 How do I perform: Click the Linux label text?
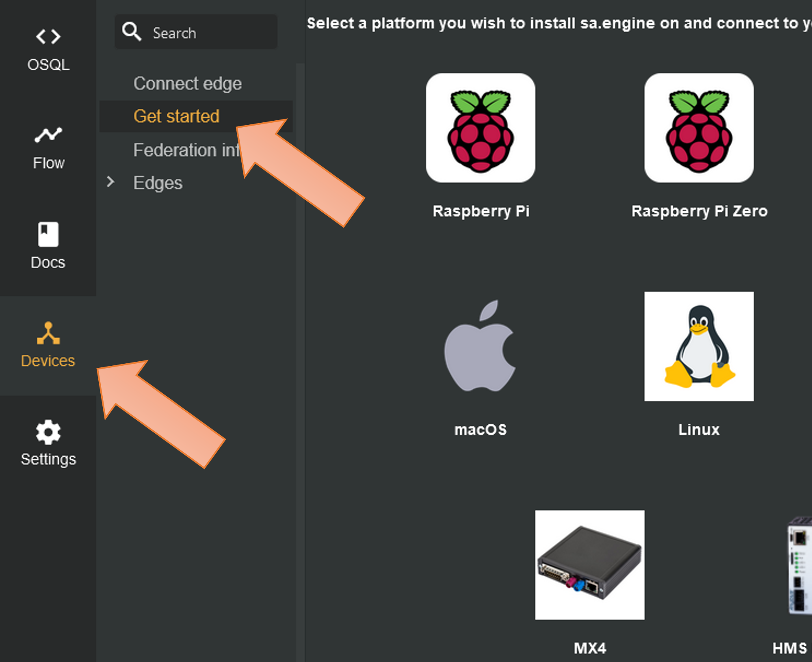click(x=699, y=430)
